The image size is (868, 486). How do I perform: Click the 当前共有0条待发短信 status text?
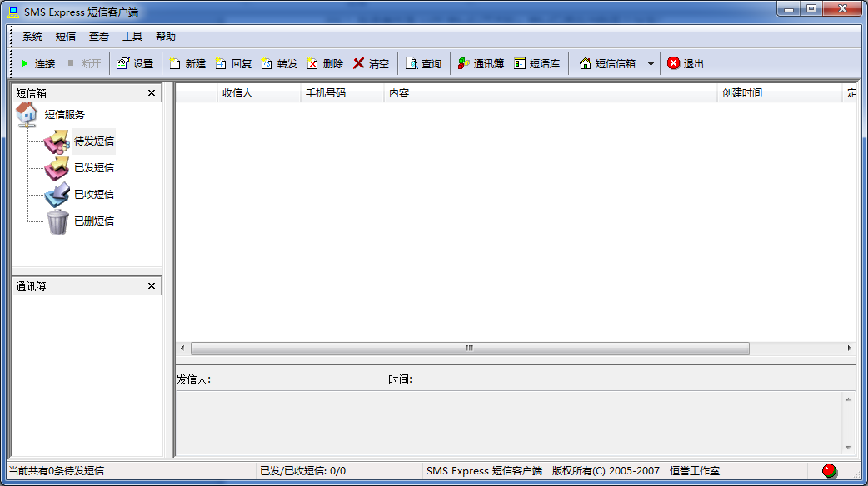(x=57, y=470)
